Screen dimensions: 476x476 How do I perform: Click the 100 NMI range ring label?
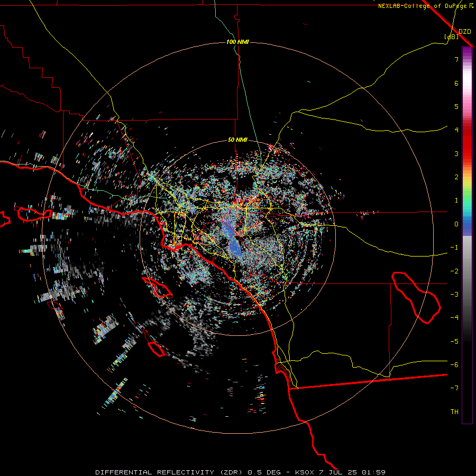pyautogui.click(x=237, y=42)
